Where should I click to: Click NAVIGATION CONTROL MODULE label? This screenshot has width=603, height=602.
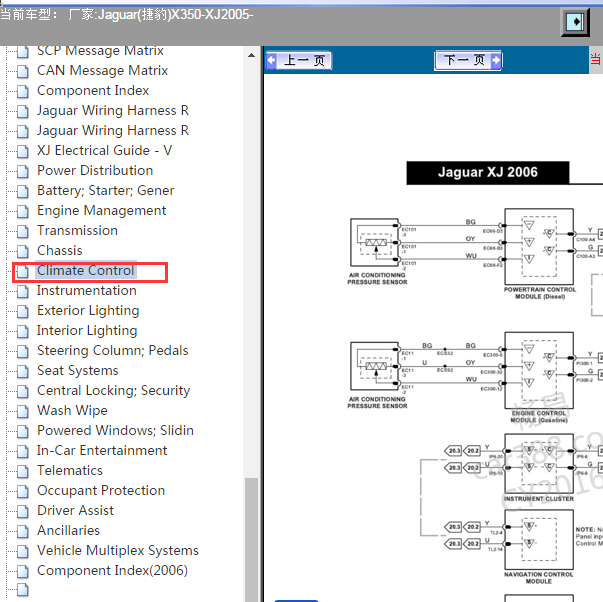tap(538, 578)
